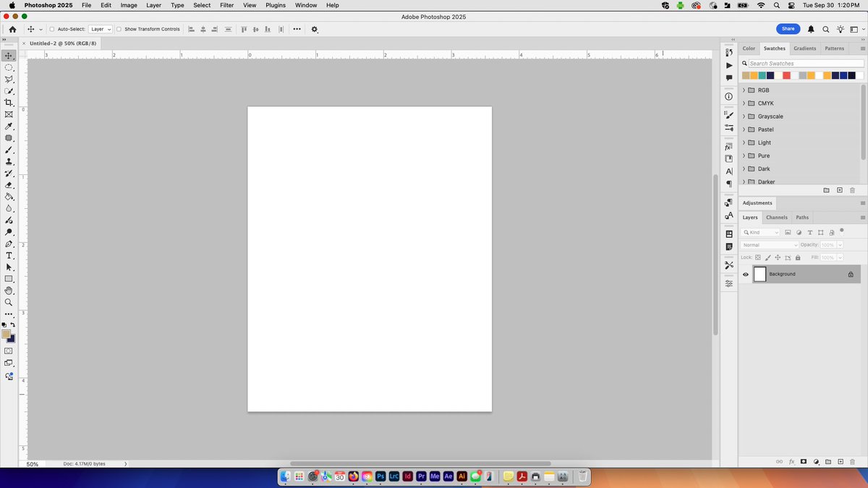
Task: Open the Image menu
Action: [x=129, y=5]
